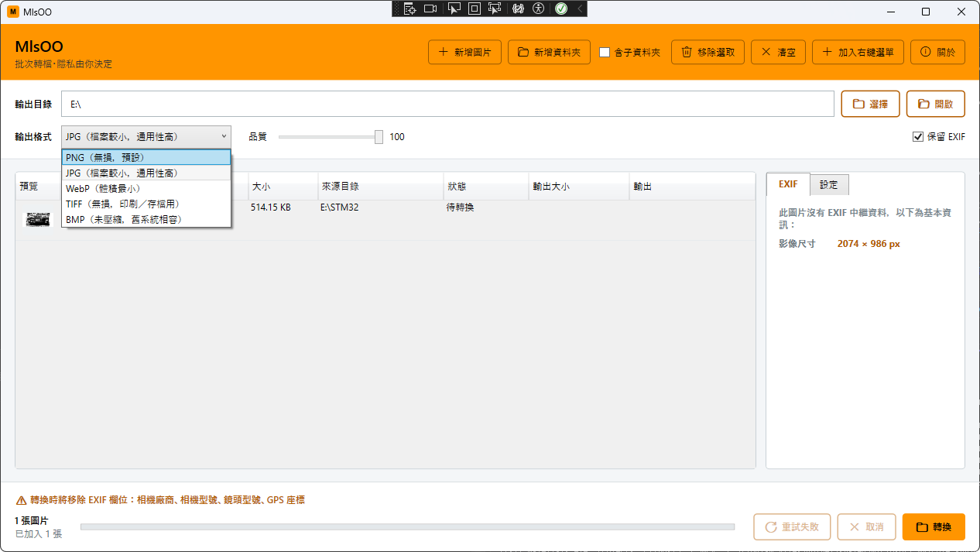
Task: Select PNG（無損，預設）from format list
Action: [x=146, y=157]
